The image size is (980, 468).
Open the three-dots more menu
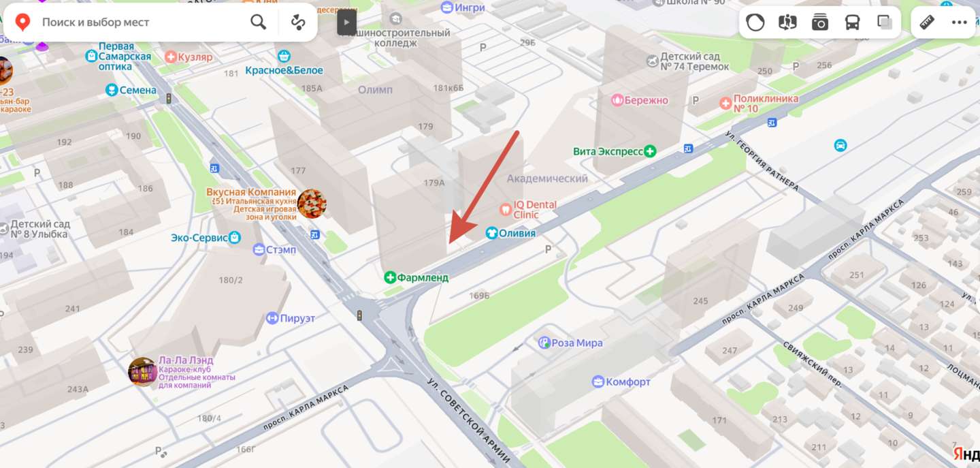tap(960, 22)
